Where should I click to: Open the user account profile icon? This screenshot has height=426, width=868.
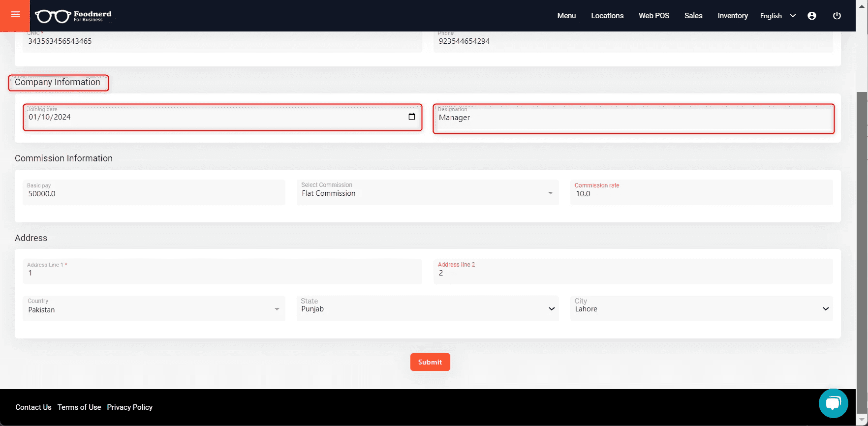[812, 16]
